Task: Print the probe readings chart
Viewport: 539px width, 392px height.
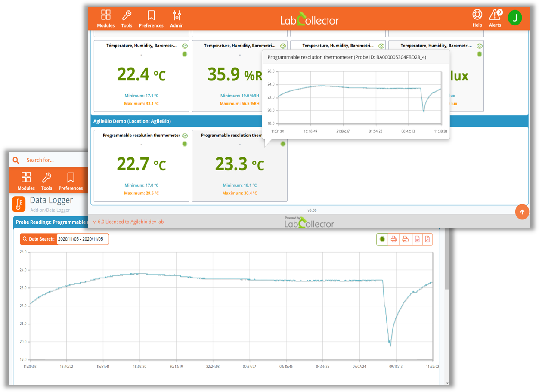Action: (x=393, y=239)
